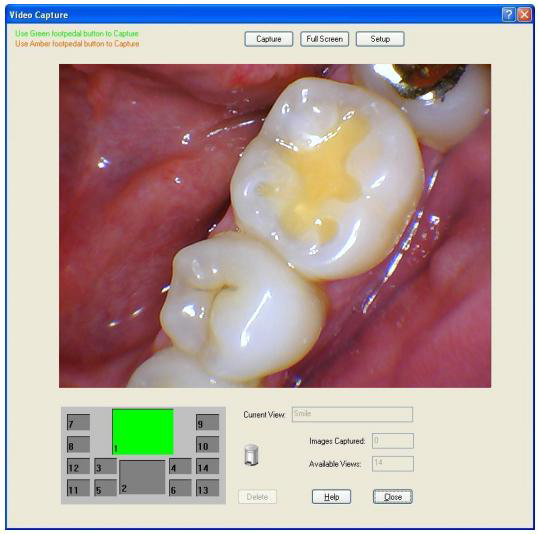Click the Capture button
The image size is (538, 534).
point(269,39)
